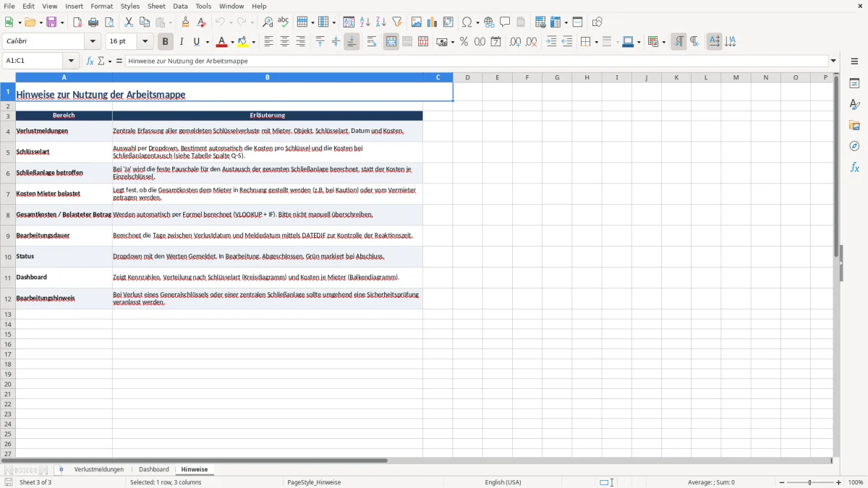Image resolution: width=868 pixels, height=488 pixels.
Task: Open the Function Wizard fx icon
Action: pos(90,61)
